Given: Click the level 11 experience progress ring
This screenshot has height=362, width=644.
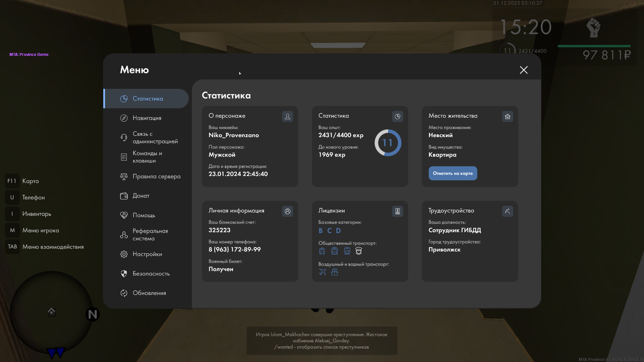Looking at the screenshot, I should pos(388,143).
